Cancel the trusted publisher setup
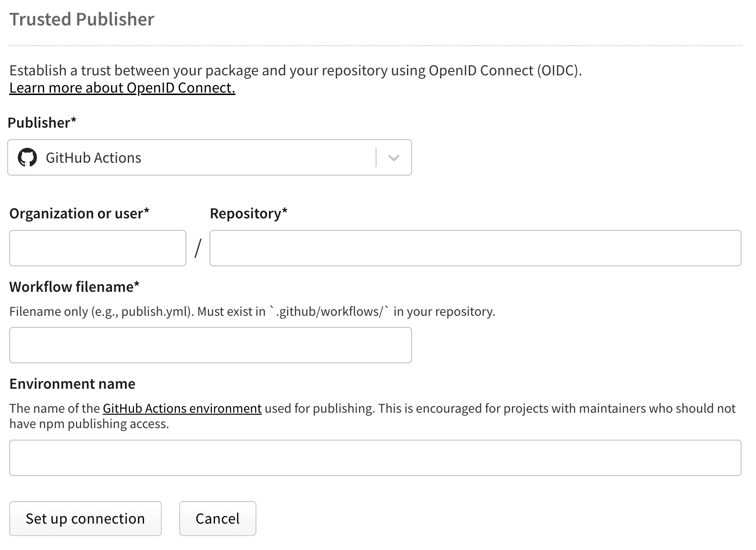This screenshot has height=550, width=756. pos(217,518)
